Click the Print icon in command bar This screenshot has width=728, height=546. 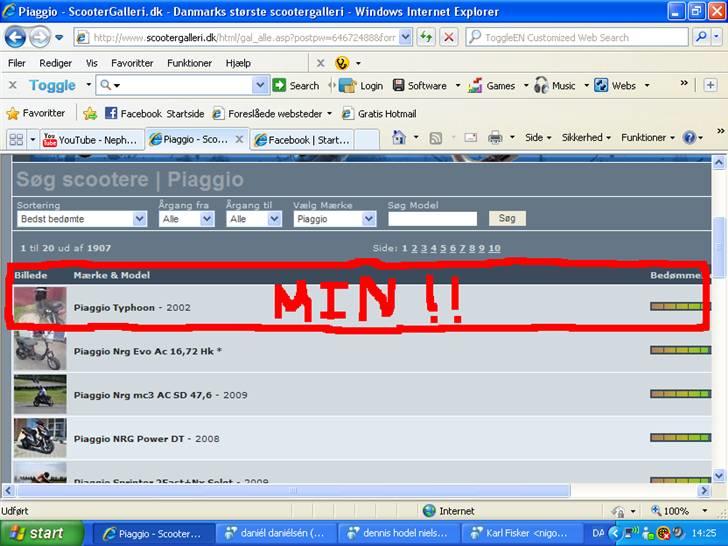(x=495, y=138)
